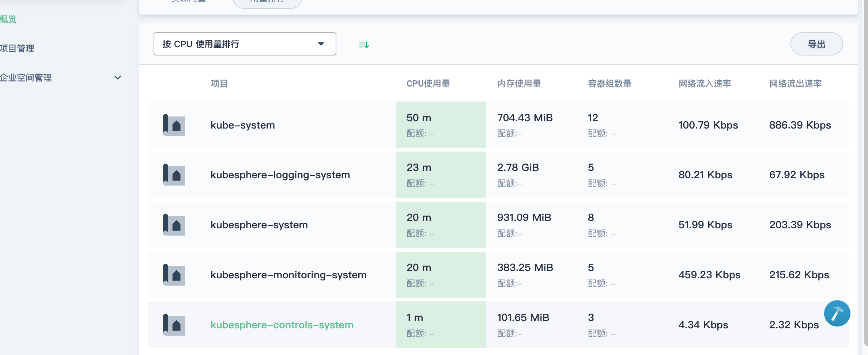The height and width of the screenshot is (355, 868).
Task: Click the 203.39 Kbps outbound rate
Action: [x=800, y=225]
